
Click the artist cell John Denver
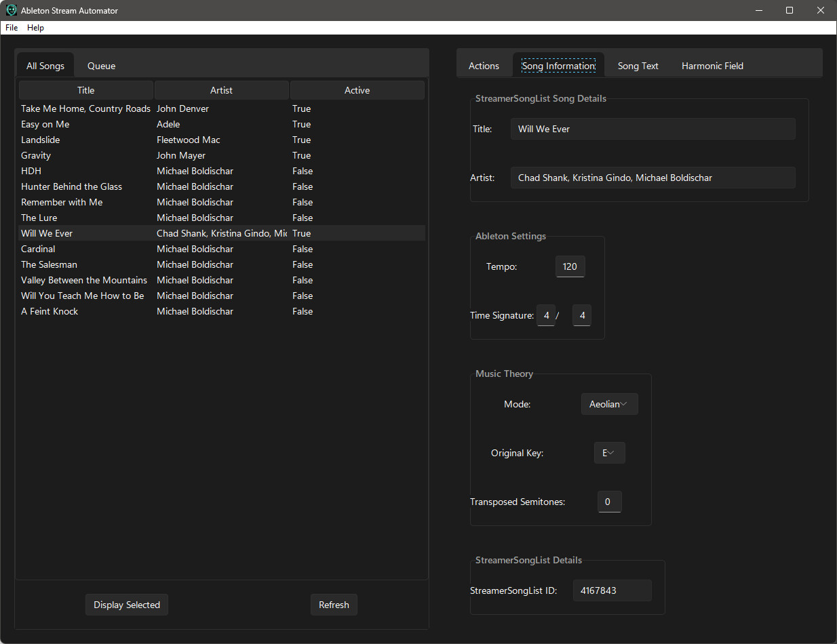point(182,108)
